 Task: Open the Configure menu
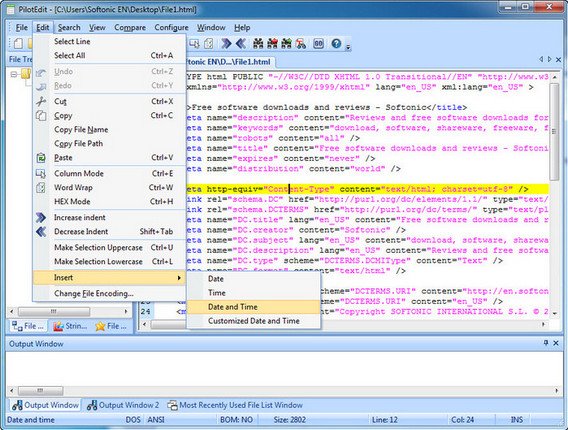coord(171,28)
